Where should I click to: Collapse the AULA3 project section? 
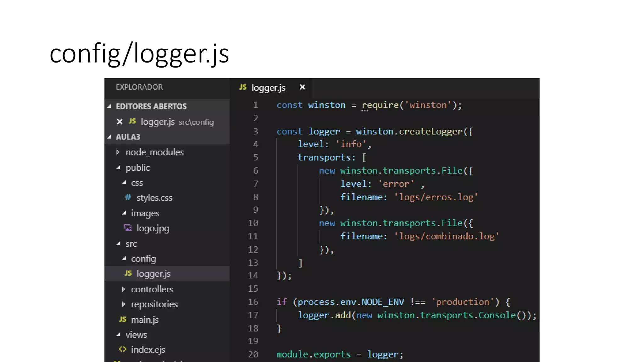(x=109, y=137)
